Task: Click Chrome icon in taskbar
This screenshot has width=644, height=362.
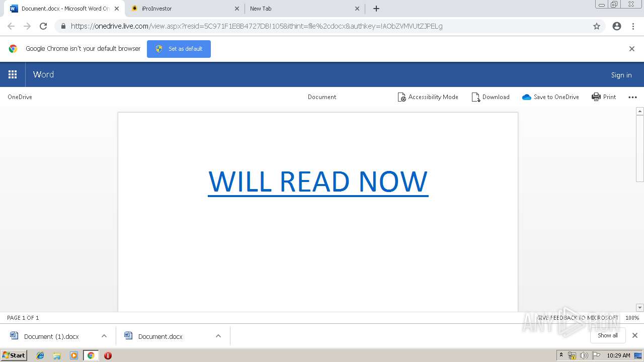Action: (91, 355)
